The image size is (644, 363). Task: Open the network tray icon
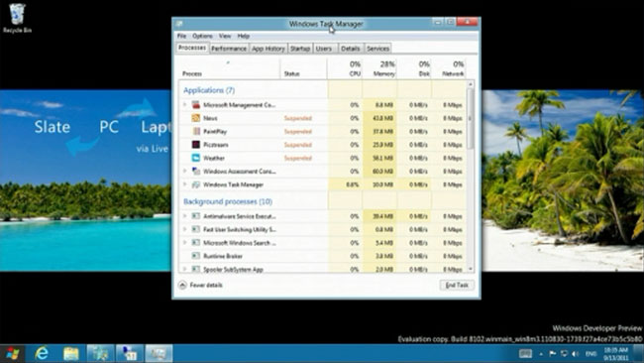tap(564, 353)
